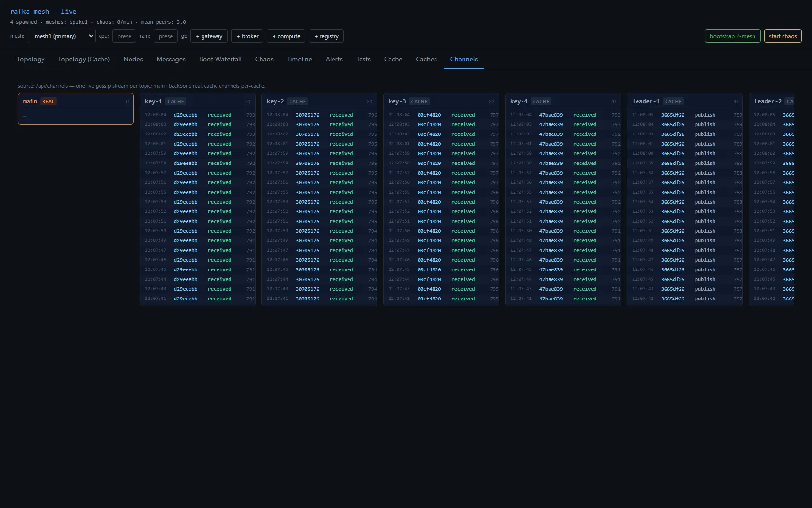Click received in key-4 12:07:41 row
Image resolution: width=812 pixels, height=508 pixels.
click(585, 299)
